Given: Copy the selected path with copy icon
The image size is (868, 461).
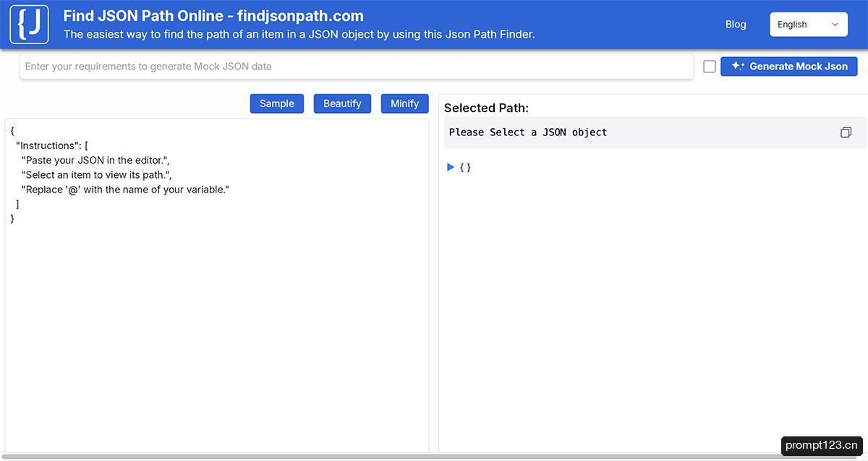Looking at the screenshot, I should coord(846,132).
